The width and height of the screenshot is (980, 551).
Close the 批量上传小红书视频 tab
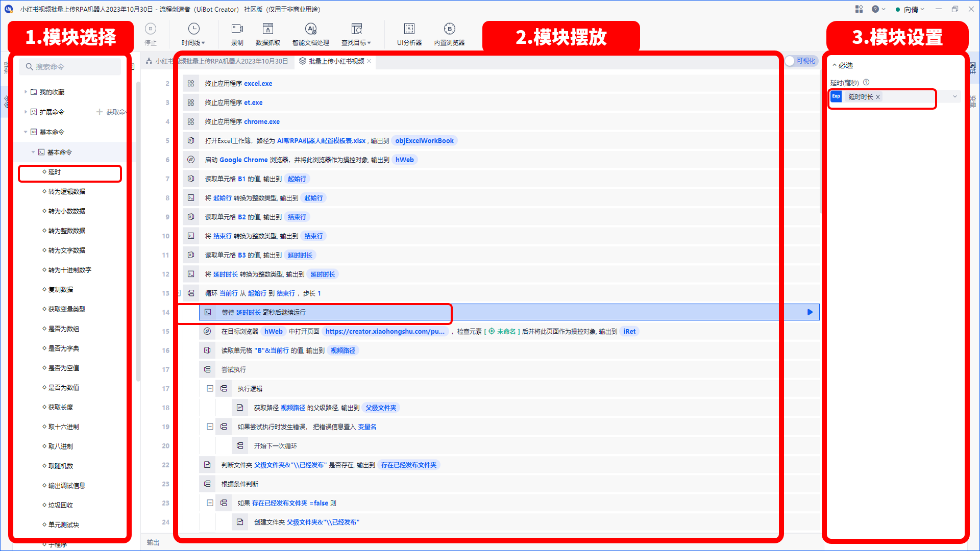click(x=369, y=61)
